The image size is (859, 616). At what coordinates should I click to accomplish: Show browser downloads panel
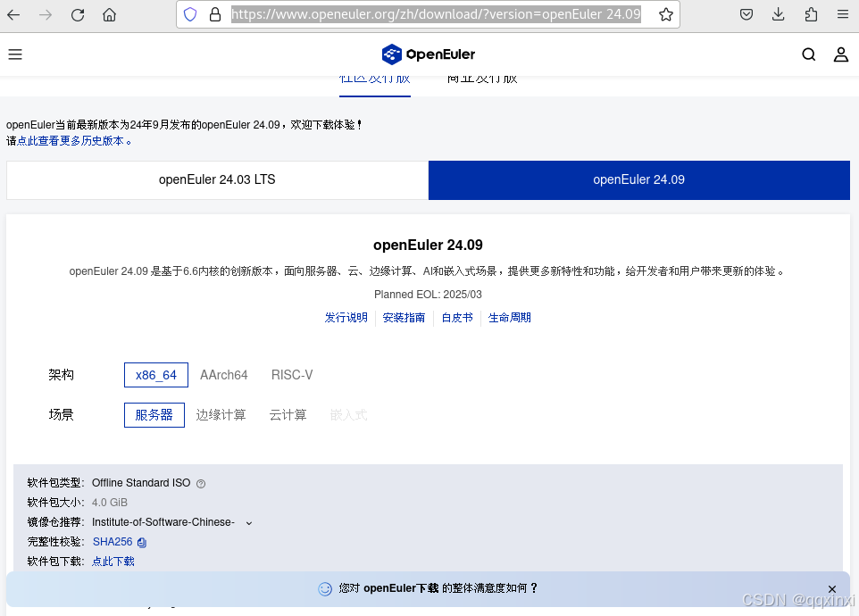pos(779,14)
